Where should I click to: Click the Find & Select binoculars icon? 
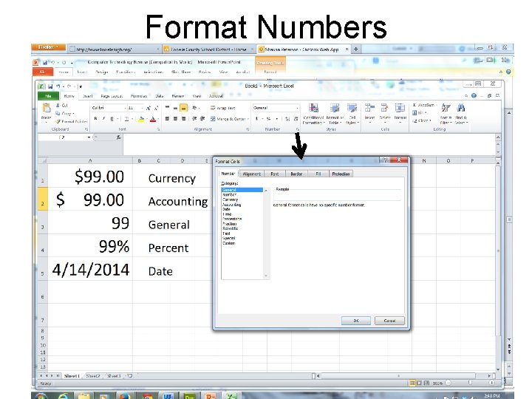point(461,108)
